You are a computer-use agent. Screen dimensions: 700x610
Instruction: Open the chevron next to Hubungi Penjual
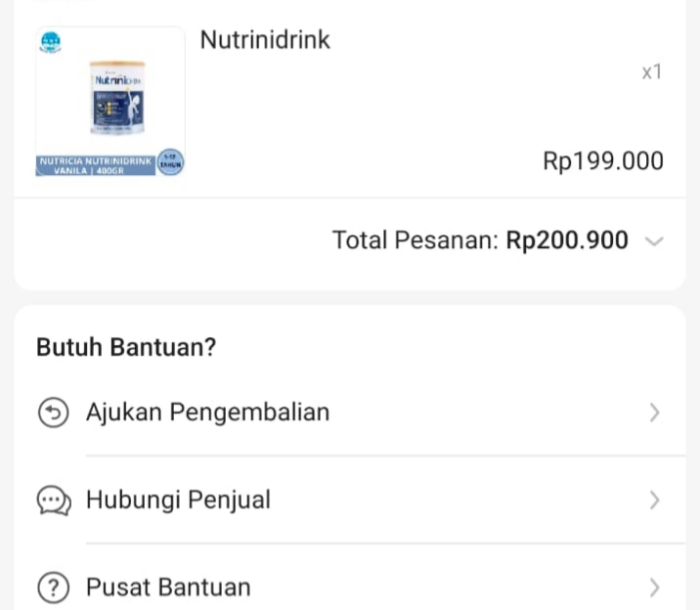point(655,501)
